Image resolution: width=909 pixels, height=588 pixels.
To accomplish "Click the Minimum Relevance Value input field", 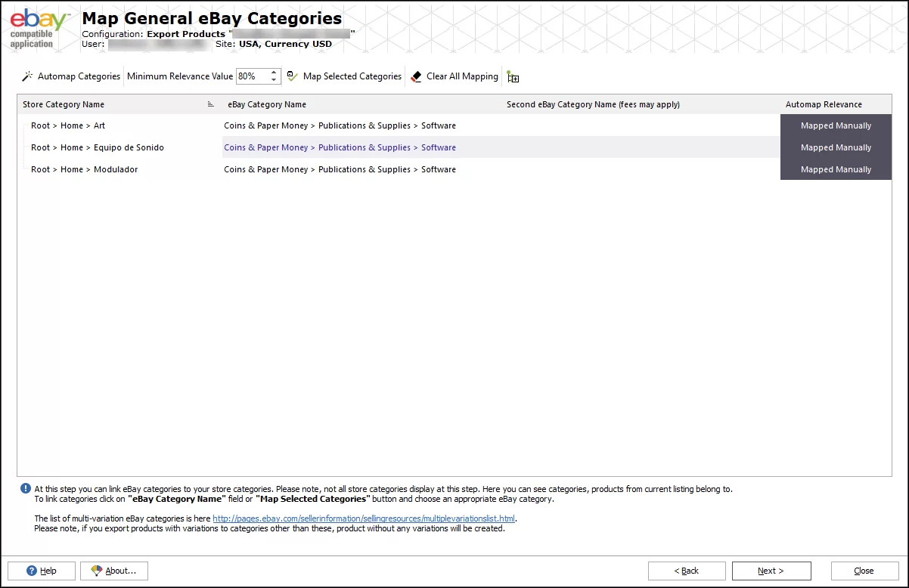I will click(x=251, y=76).
